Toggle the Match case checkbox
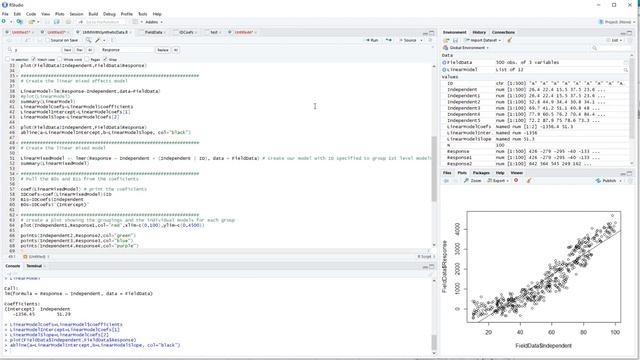This screenshot has width=640, height=360. coord(34,59)
